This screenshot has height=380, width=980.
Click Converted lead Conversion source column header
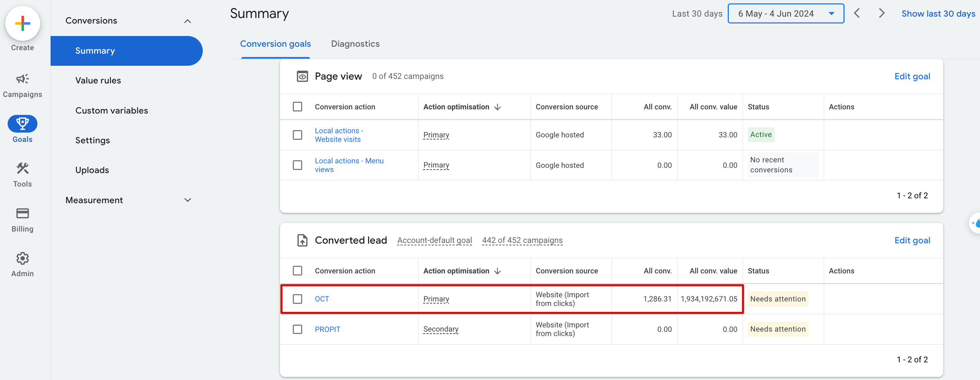coord(567,271)
